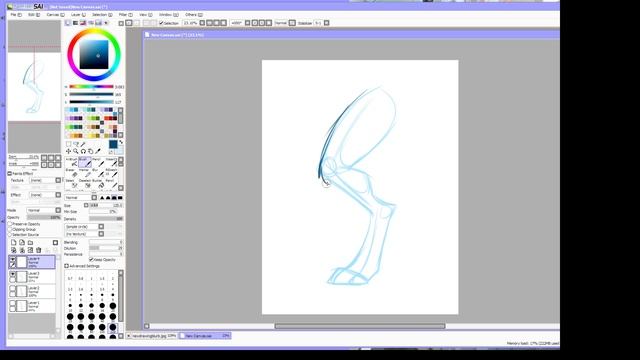Show hidden Layer2 via eye box

coord(13,289)
